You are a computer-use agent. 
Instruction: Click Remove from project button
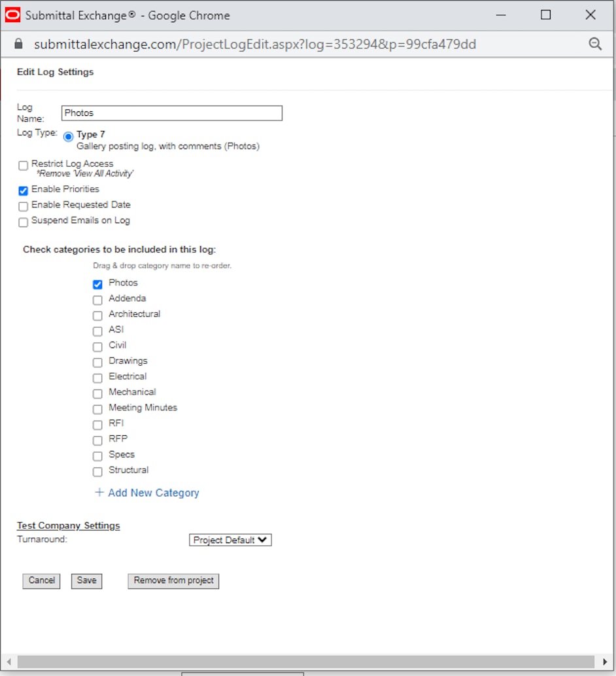(173, 580)
